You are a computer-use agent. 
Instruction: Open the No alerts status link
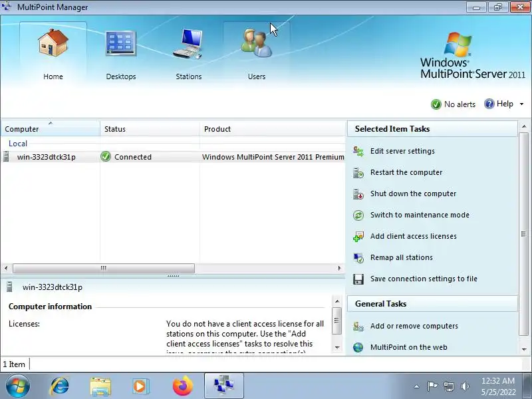click(x=460, y=104)
